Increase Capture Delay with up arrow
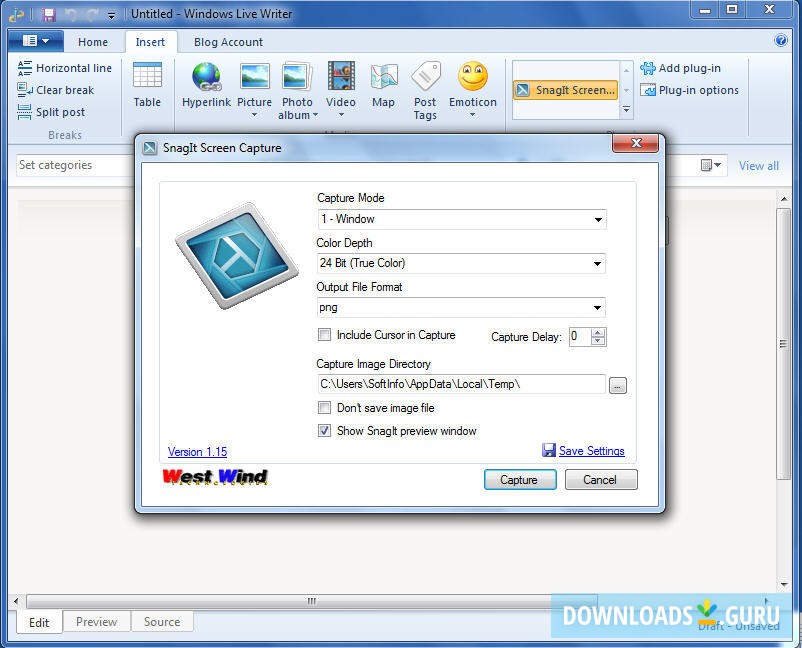 (597, 332)
